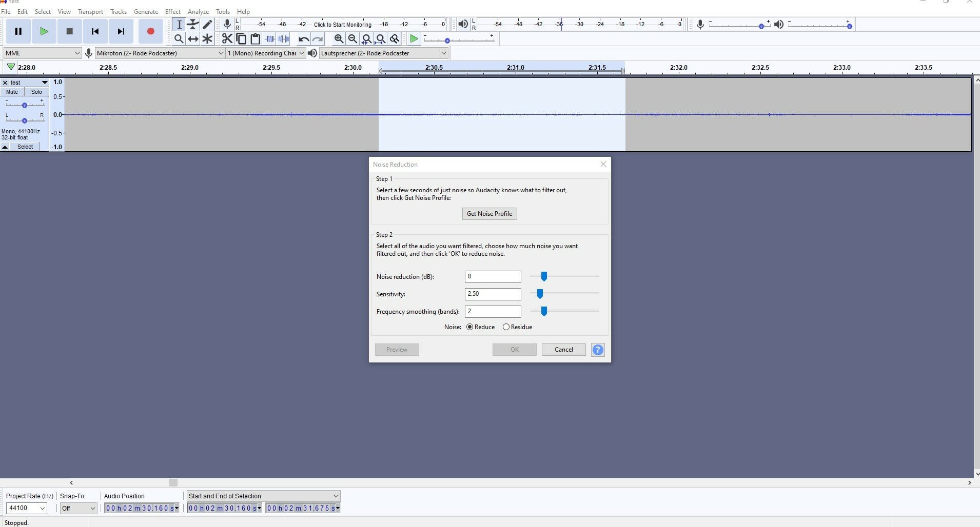Open Mikrofon Rode Podcaster input dropdown
Screen dimensions: 980x527
click(x=160, y=53)
